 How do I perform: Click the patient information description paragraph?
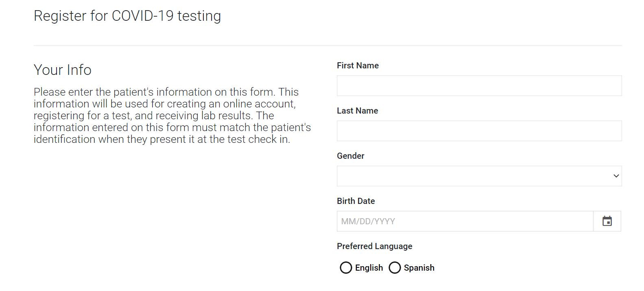[x=172, y=116]
